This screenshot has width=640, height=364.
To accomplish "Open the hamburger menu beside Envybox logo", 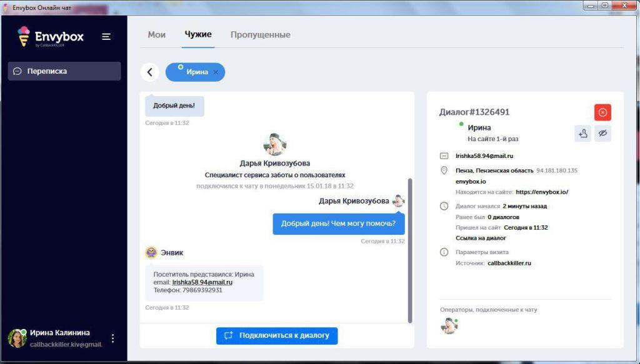I will 106,37.
